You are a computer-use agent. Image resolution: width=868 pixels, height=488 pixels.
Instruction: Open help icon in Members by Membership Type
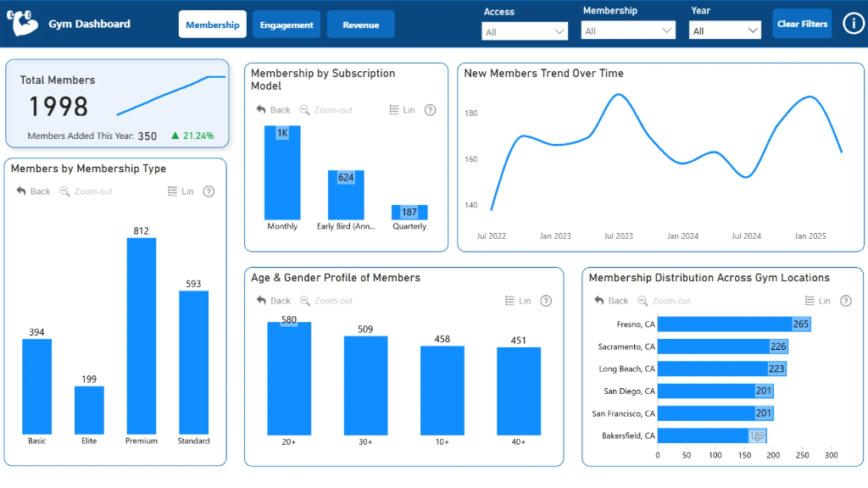click(x=209, y=191)
